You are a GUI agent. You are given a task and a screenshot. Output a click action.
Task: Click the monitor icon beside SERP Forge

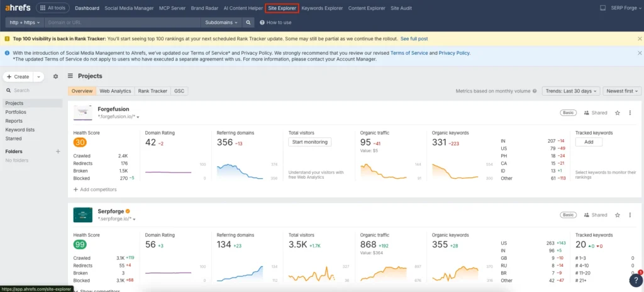pyautogui.click(x=603, y=8)
